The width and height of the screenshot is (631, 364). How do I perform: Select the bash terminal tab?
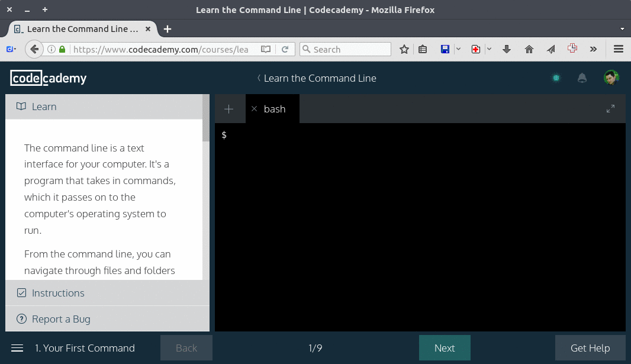275,109
